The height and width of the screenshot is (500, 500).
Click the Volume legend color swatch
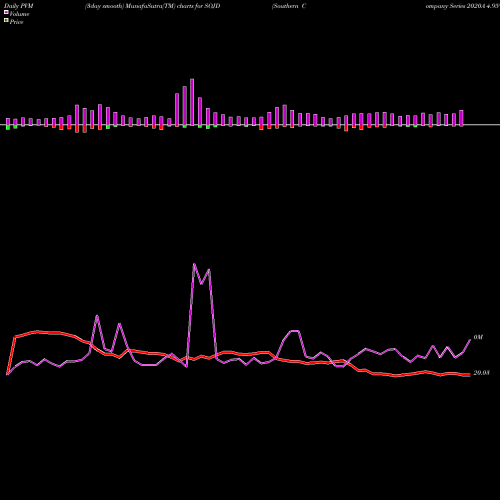click(6, 12)
